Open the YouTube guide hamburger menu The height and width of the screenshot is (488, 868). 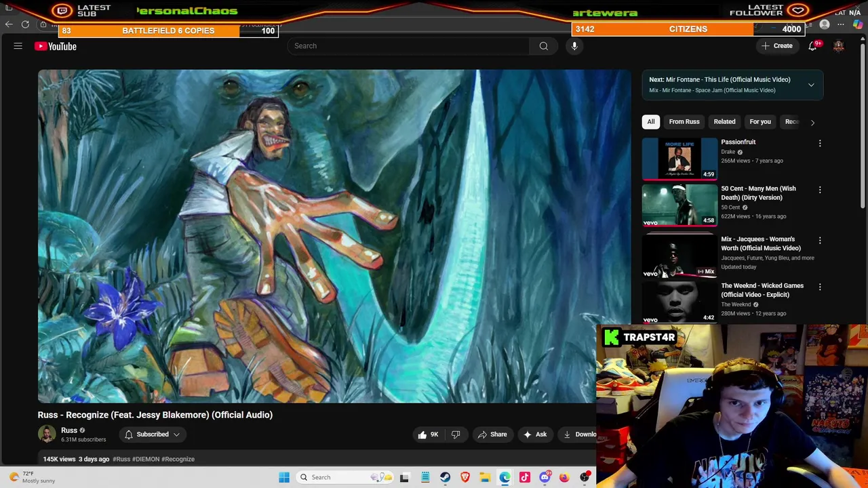click(18, 46)
